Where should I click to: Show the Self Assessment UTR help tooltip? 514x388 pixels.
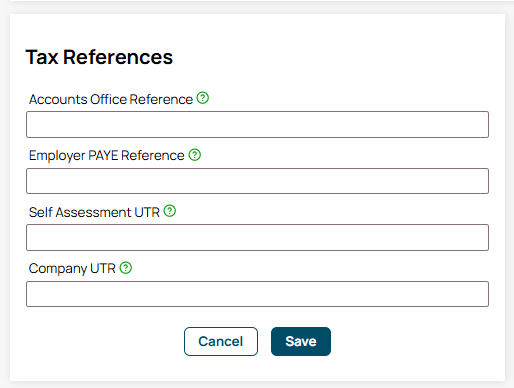point(170,211)
